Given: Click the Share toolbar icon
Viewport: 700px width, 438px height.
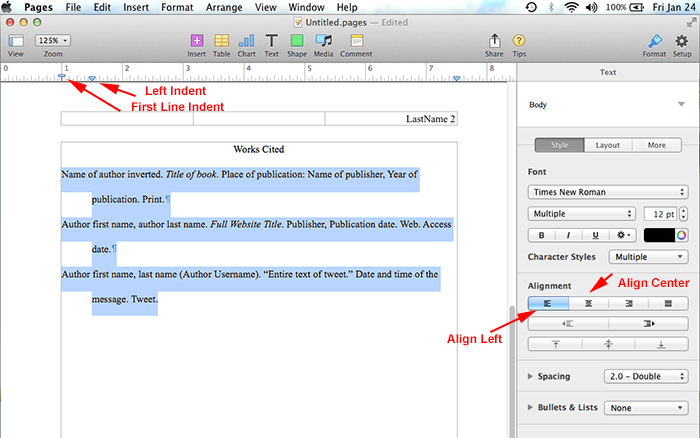Looking at the screenshot, I should point(494,41).
